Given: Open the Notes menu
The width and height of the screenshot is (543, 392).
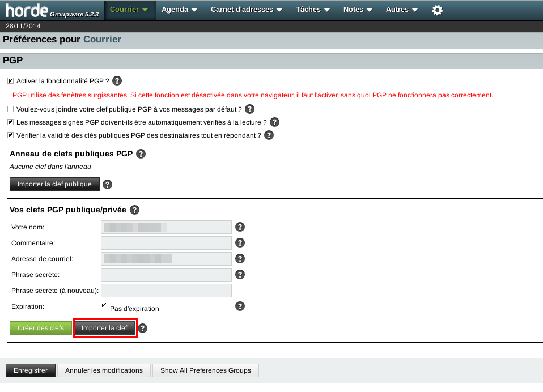Looking at the screenshot, I should 358,10.
